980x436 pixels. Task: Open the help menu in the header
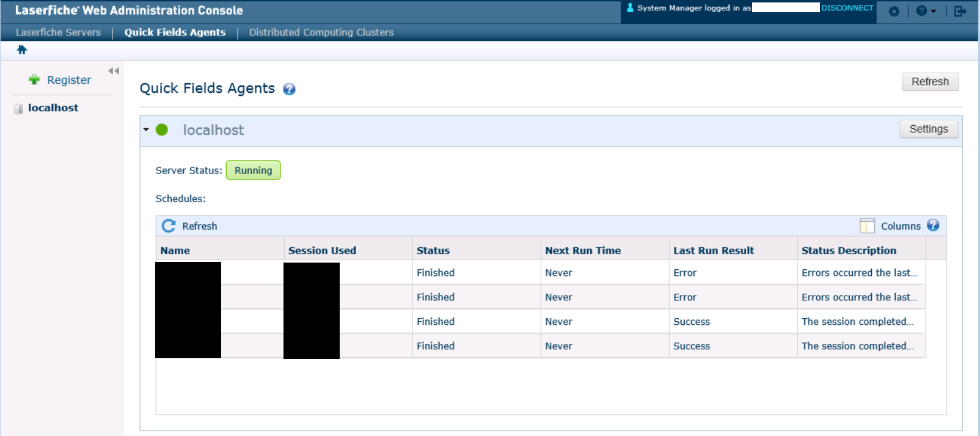pyautogui.click(x=926, y=11)
